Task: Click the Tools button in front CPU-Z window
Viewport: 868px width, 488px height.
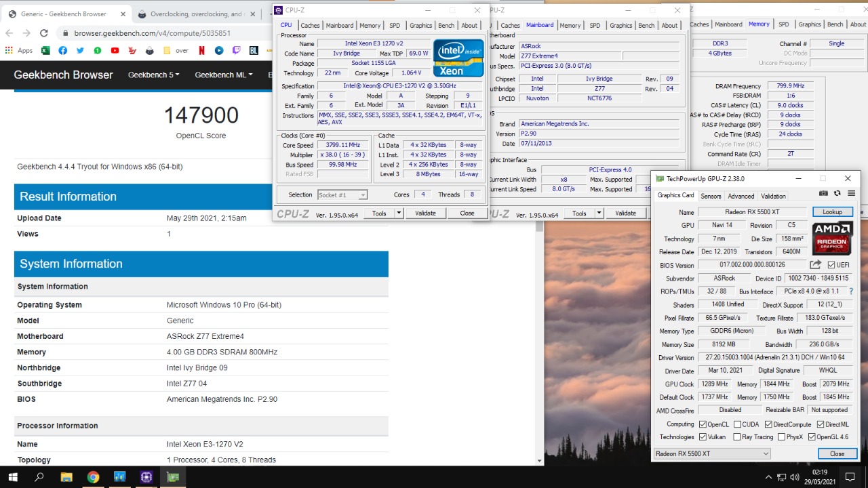Action: coord(379,213)
